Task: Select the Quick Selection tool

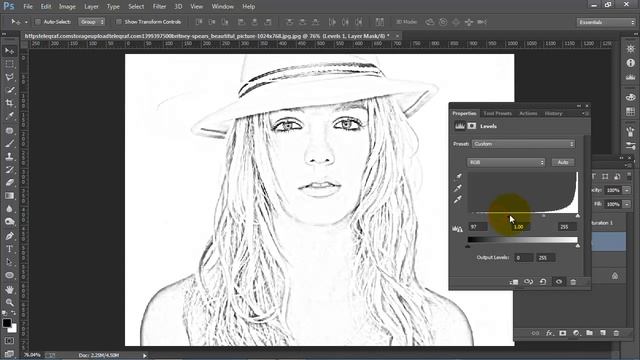Action: [x=9, y=90]
